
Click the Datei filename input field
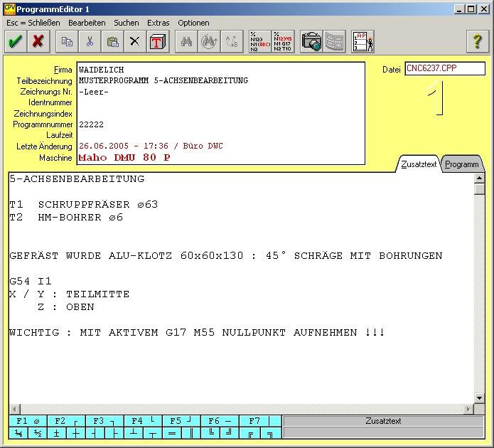click(445, 69)
